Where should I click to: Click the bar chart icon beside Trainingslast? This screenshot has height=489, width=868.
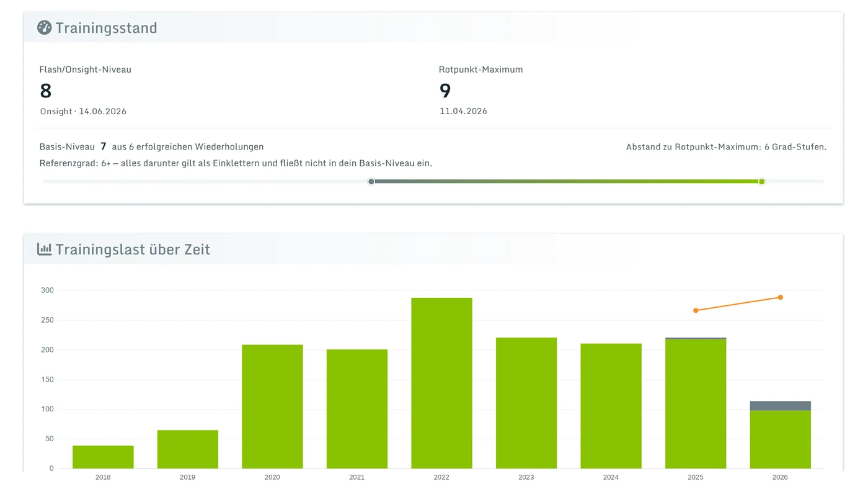44,249
